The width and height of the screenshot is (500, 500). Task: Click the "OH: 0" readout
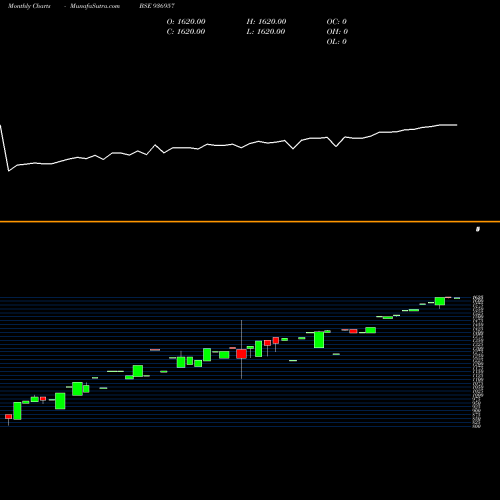pyautogui.click(x=337, y=32)
